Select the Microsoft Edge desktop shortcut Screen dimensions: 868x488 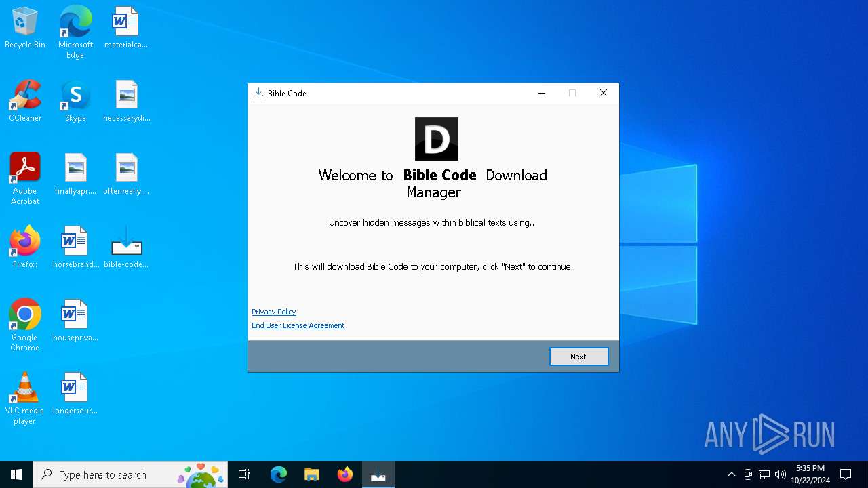pos(75,33)
